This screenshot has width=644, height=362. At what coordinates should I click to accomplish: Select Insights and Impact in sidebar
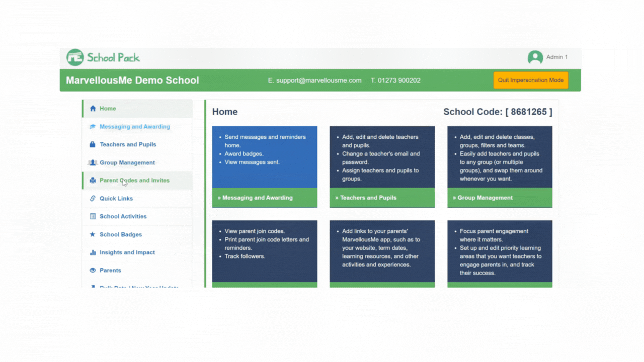[x=127, y=252]
